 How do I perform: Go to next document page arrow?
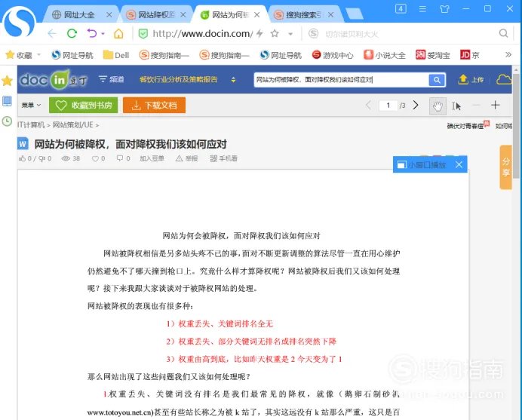point(416,105)
